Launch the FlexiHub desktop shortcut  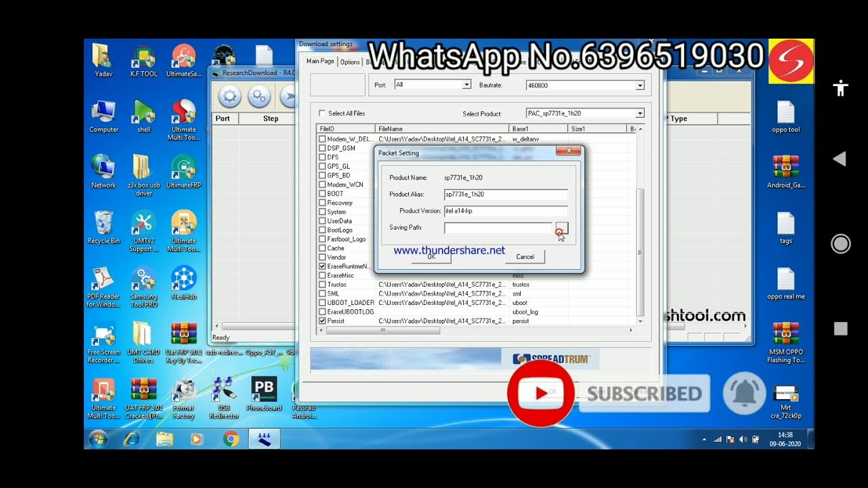pos(184,283)
